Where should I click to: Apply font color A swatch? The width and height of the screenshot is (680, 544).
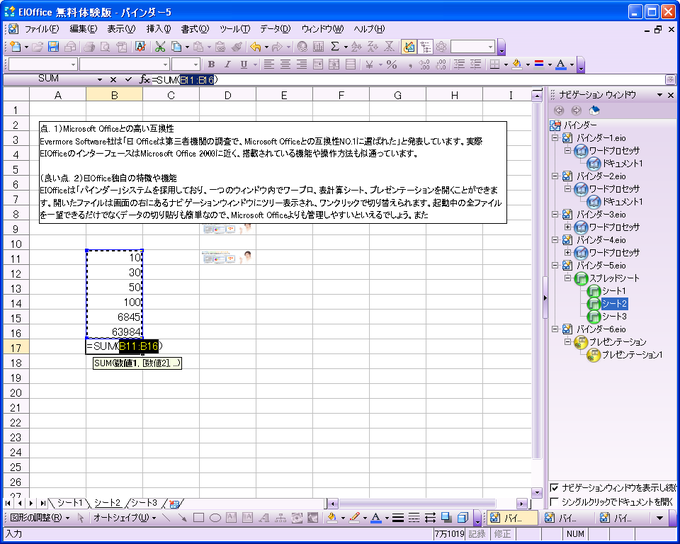coord(561,65)
